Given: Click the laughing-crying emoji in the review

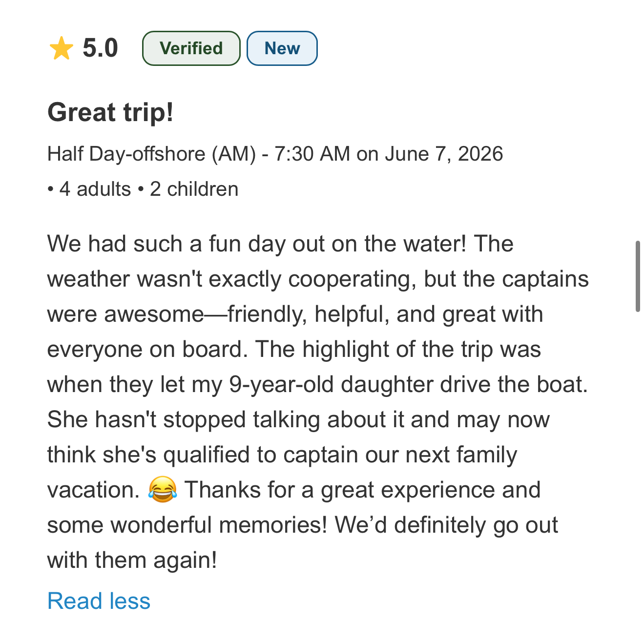Looking at the screenshot, I should (162, 490).
